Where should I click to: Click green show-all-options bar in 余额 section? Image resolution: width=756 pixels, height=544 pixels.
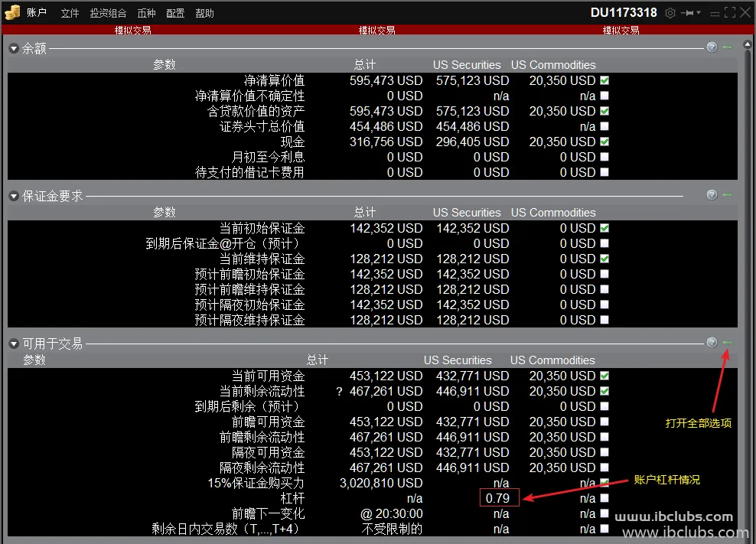point(728,47)
